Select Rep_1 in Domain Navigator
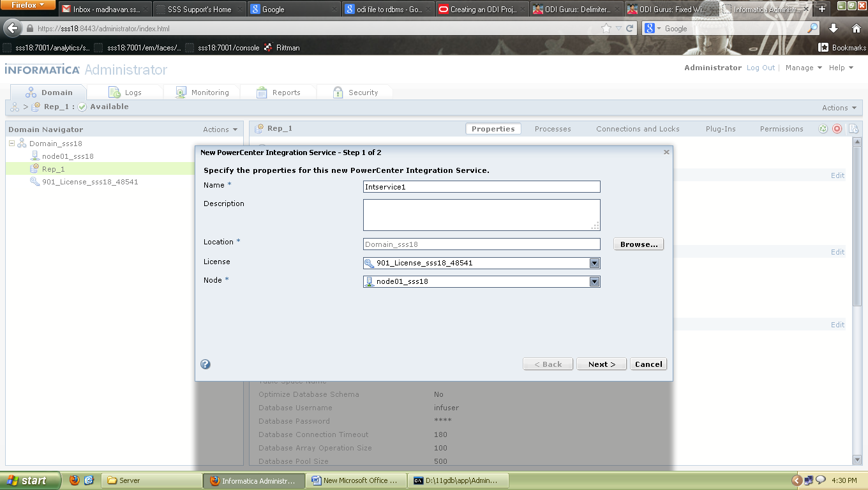Viewport: 868px width, 490px height. point(54,169)
